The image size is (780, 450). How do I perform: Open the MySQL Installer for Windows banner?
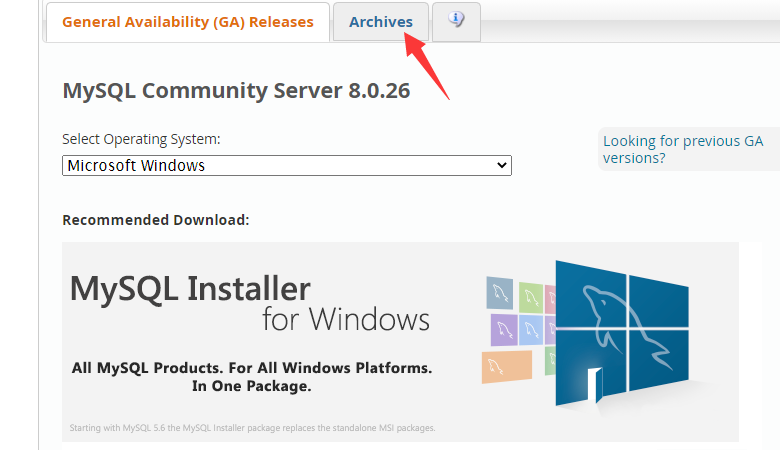coord(400,342)
